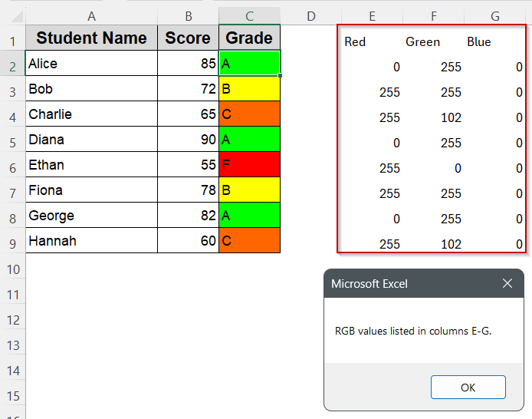Click the Red value 0 in row 8
This screenshot has width=532, height=419.
click(396, 219)
